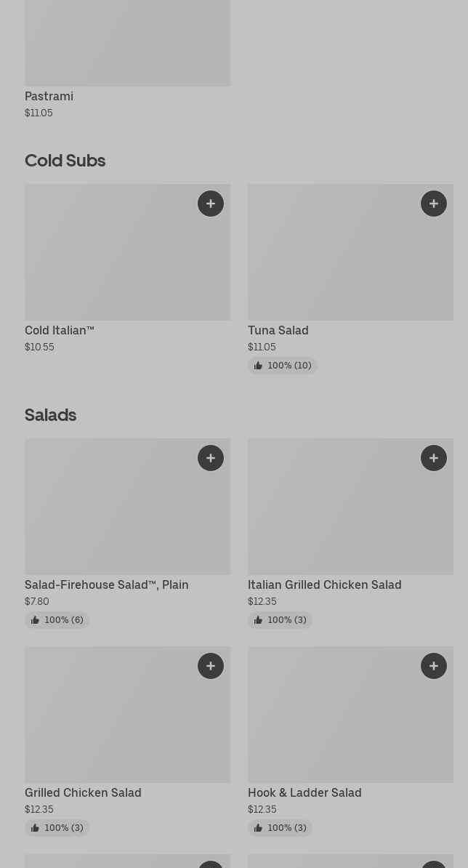This screenshot has height=868, width=468.
Task: Add Tuna Salad sub to cart
Action: tap(434, 204)
